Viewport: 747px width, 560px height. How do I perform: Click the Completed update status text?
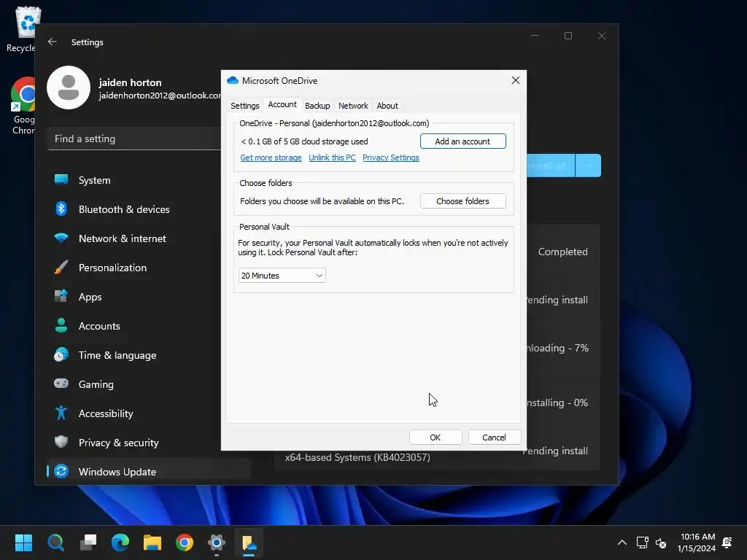pyautogui.click(x=562, y=252)
